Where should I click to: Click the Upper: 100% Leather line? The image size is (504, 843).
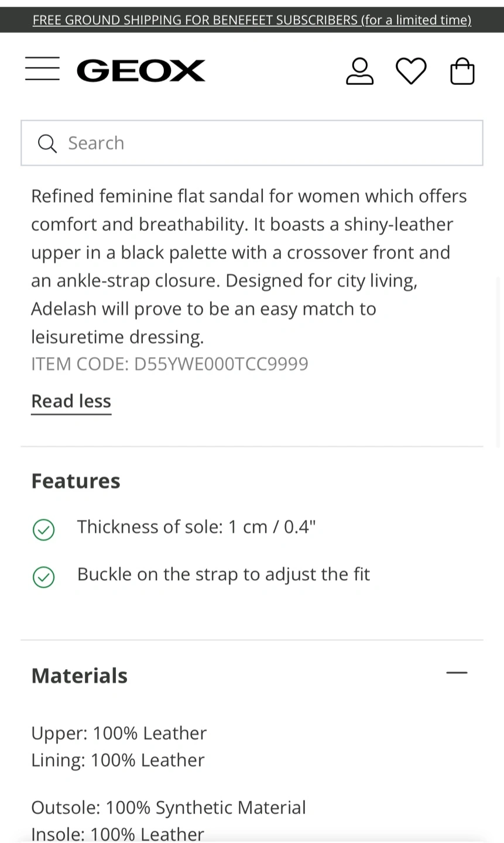119,733
